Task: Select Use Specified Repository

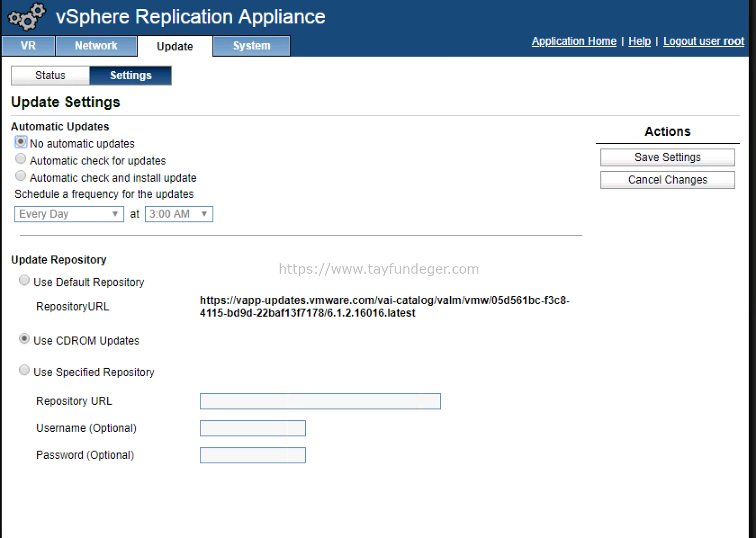Action: pos(24,370)
